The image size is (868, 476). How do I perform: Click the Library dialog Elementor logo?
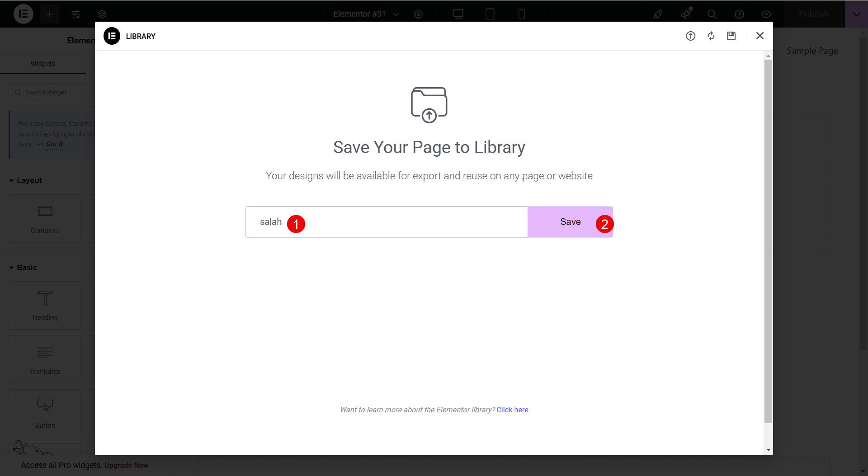(112, 36)
